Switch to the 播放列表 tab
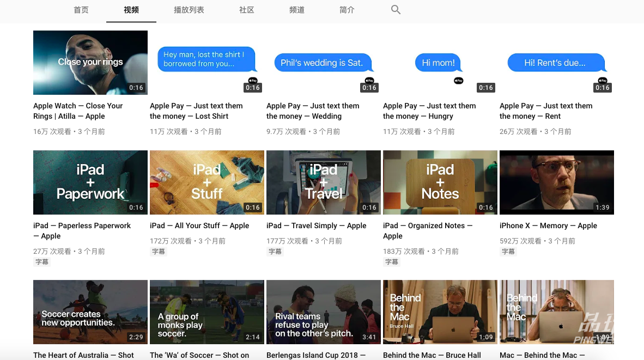644x360 pixels. [189, 10]
